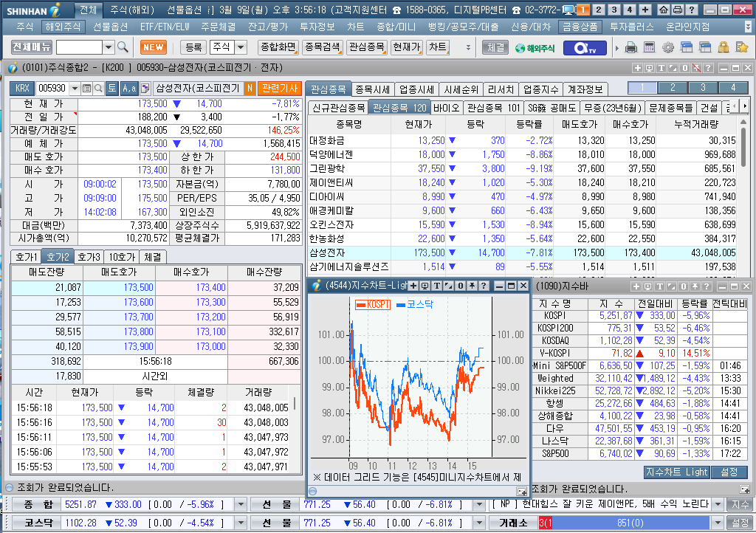
Task: Click plus icon in 주식종합2 window title bar
Action: tap(637, 68)
